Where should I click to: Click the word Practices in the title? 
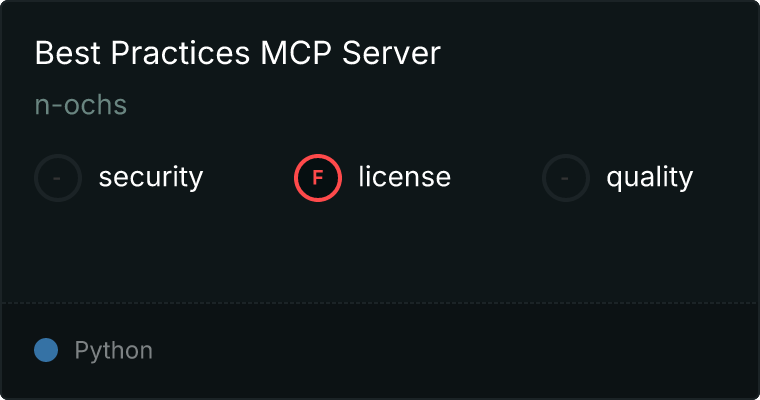tap(180, 52)
